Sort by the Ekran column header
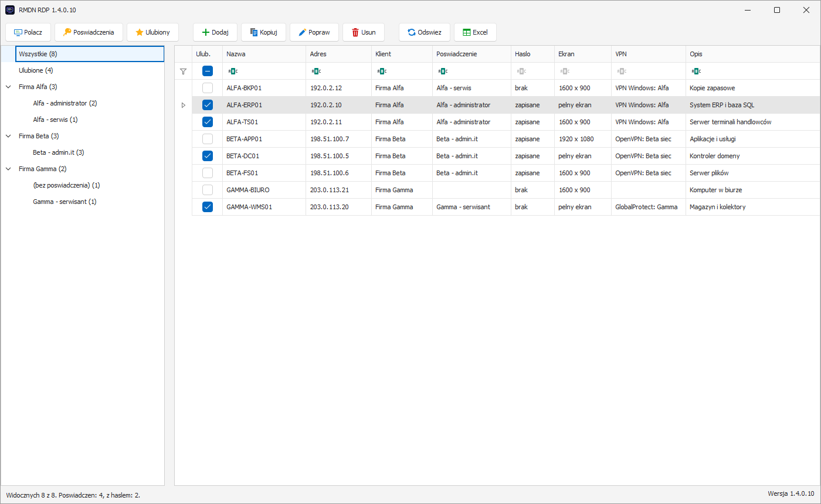 click(583, 54)
